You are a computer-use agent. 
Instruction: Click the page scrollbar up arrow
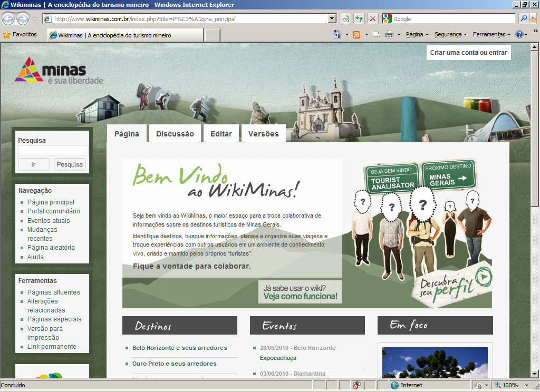[x=534, y=46]
